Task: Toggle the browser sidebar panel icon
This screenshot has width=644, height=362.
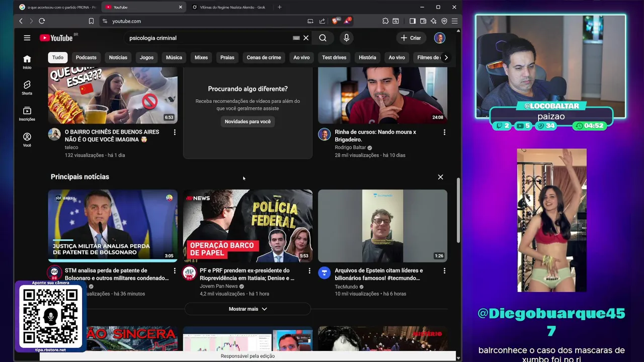Action: click(x=413, y=21)
